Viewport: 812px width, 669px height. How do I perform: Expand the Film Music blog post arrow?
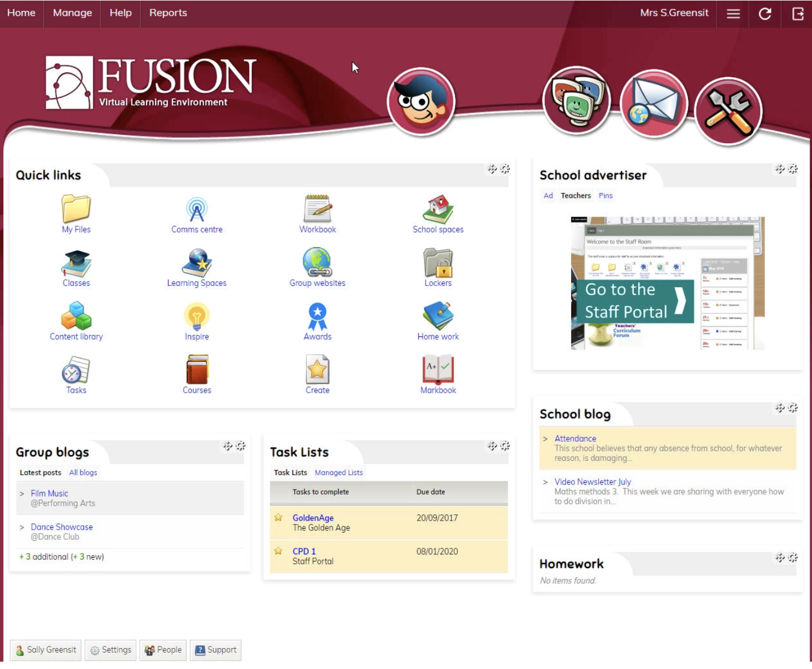click(22, 494)
